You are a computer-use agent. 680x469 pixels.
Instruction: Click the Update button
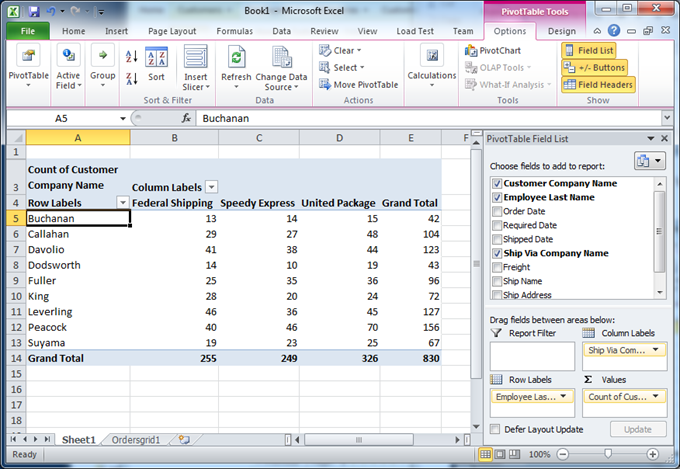pyautogui.click(x=638, y=429)
